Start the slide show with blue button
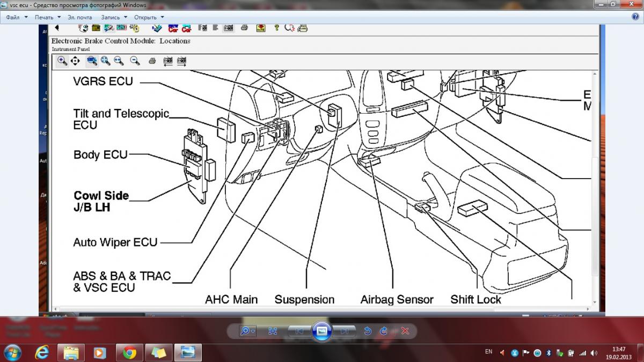This screenshot has height=362, width=644. (x=321, y=331)
